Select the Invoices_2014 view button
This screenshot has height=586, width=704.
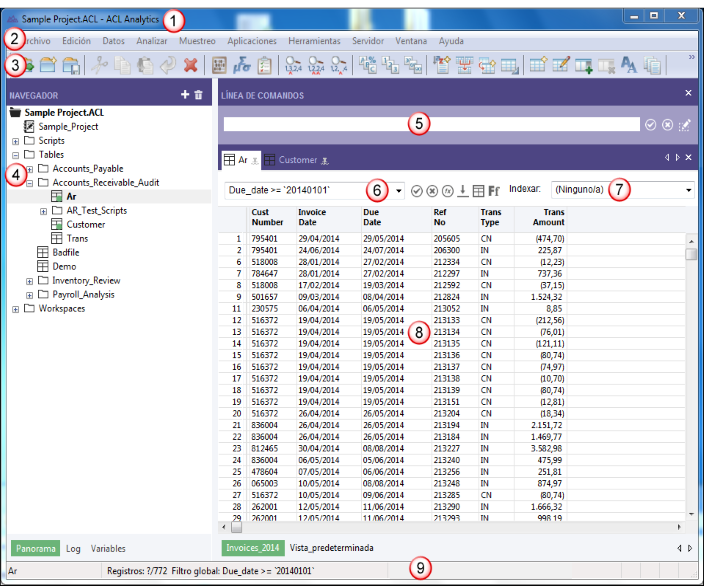coord(251,549)
